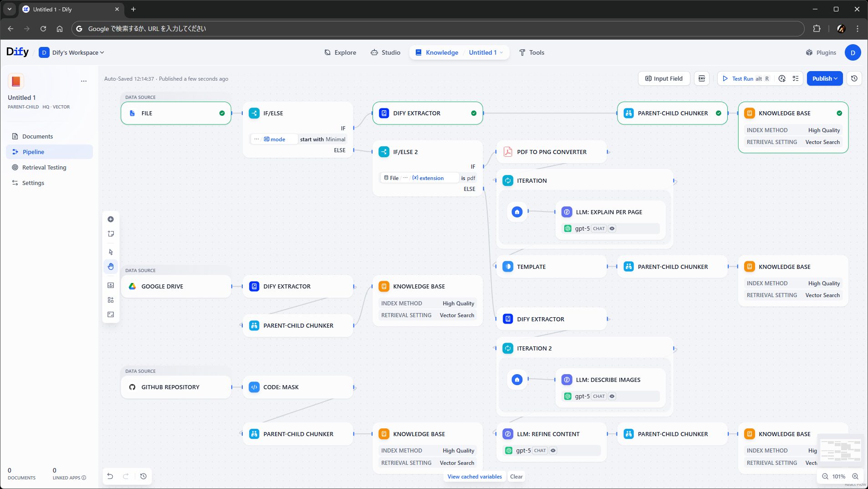868x489 pixels.
Task: Toggle the maximize canvas icon
Action: 111,314
